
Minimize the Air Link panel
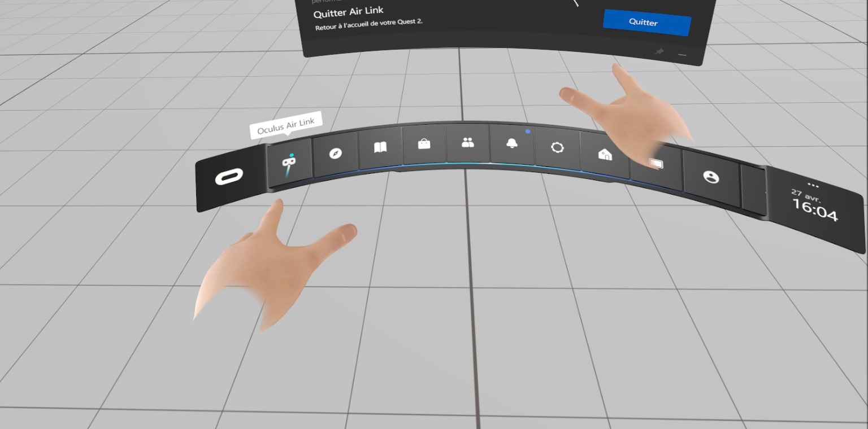[x=682, y=55]
